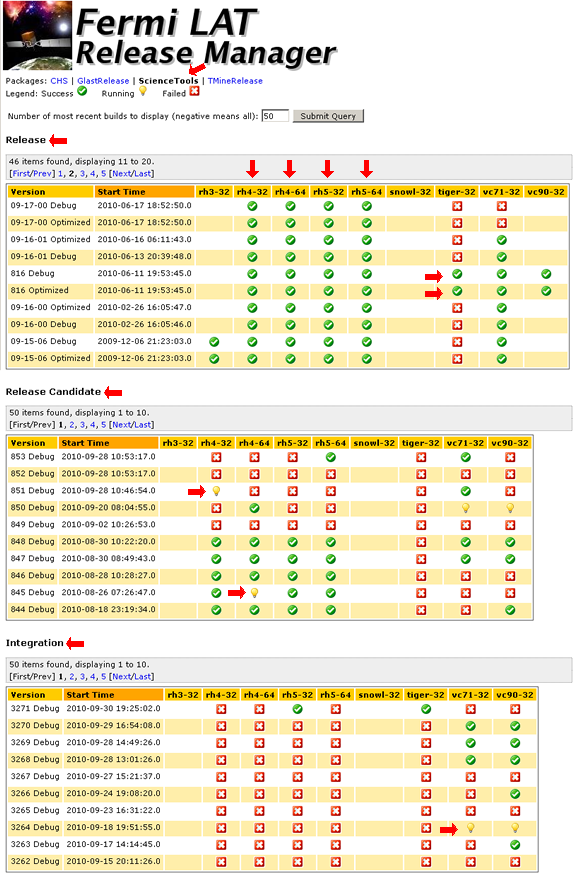Go to page 3 of Release results

[x=82, y=174]
